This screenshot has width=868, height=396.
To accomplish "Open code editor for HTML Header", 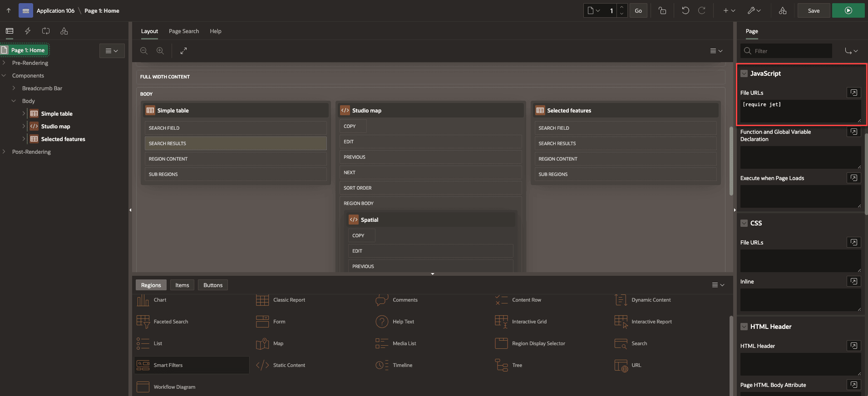I will coord(854,346).
